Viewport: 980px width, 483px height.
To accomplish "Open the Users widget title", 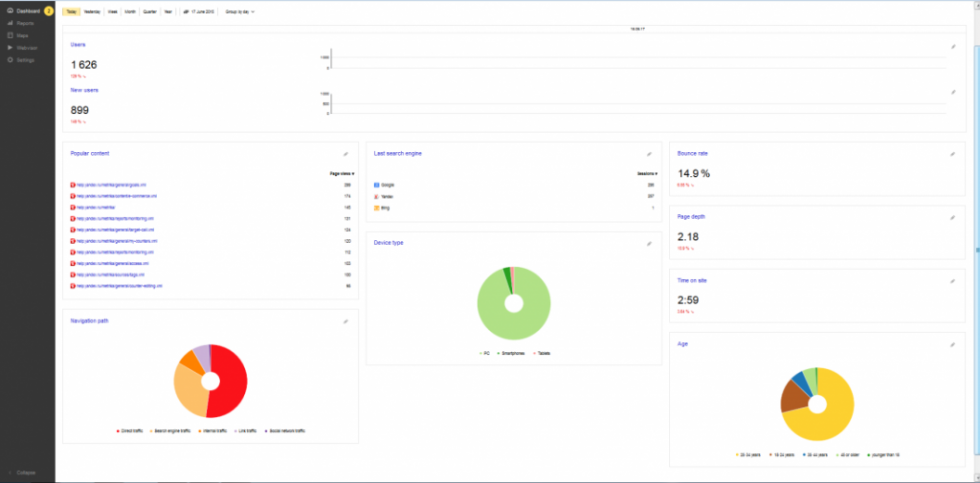I will click(78, 44).
